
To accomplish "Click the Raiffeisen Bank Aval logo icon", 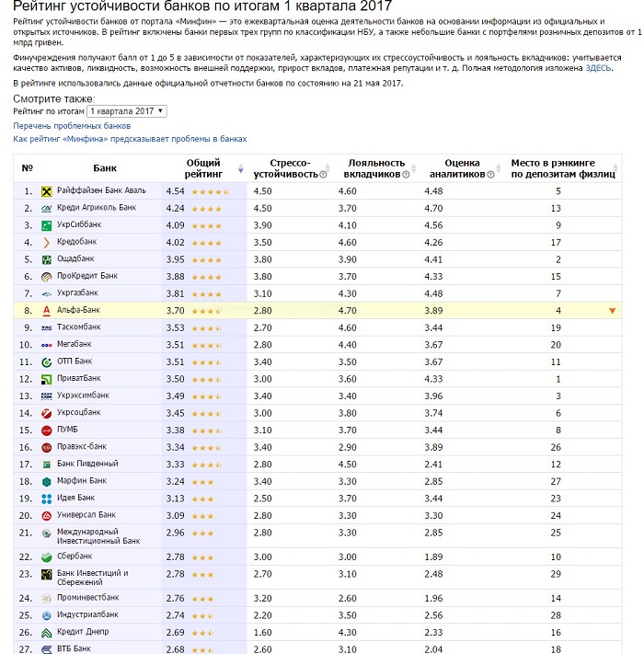I will click(x=46, y=191).
